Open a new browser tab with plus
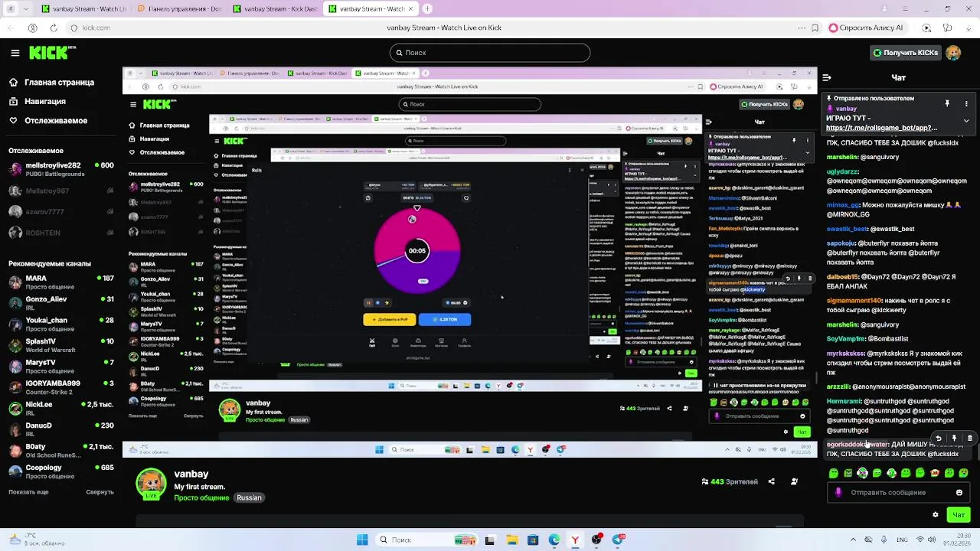 coord(427,9)
